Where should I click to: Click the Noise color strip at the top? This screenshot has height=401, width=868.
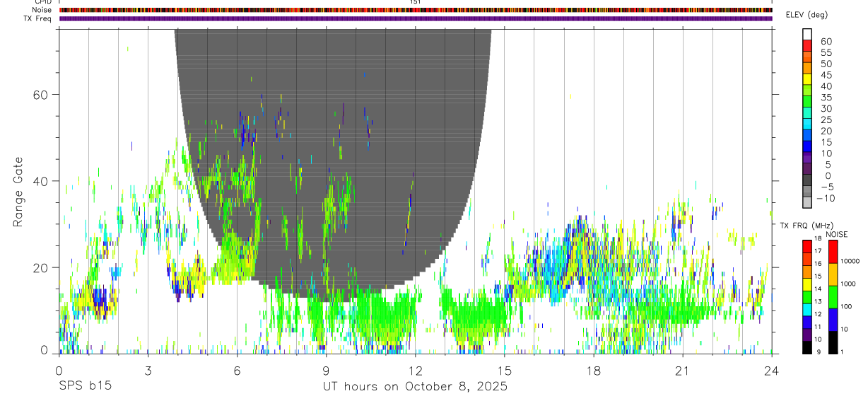pyautogui.click(x=416, y=10)
